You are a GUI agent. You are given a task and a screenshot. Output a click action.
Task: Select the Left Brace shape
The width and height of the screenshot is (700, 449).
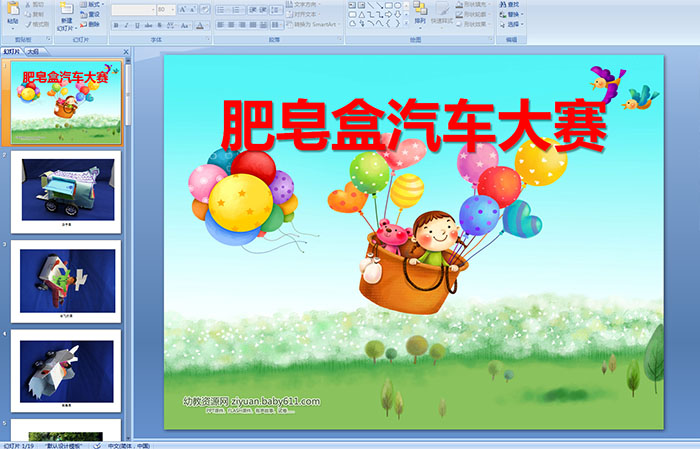[388, 23]
